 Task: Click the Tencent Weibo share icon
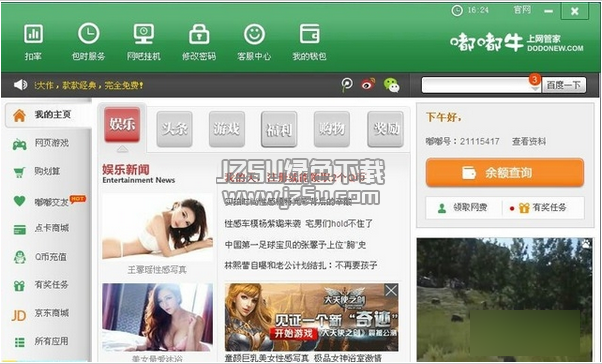coord(347,85)
